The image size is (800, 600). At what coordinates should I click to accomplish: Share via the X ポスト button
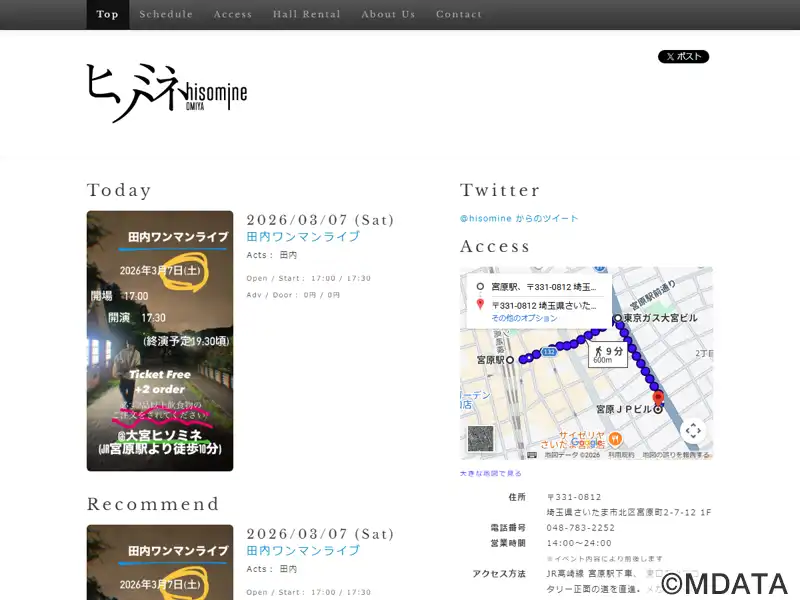683,57
